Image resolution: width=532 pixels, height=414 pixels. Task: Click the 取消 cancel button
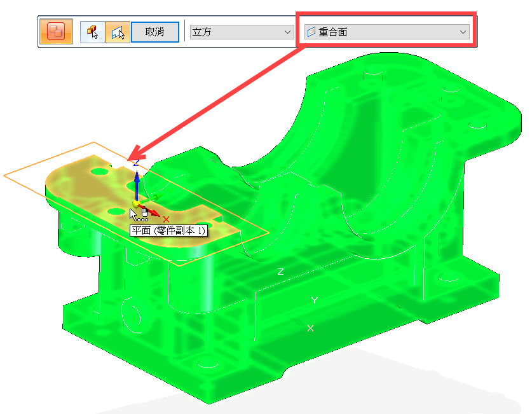(154, 32)
